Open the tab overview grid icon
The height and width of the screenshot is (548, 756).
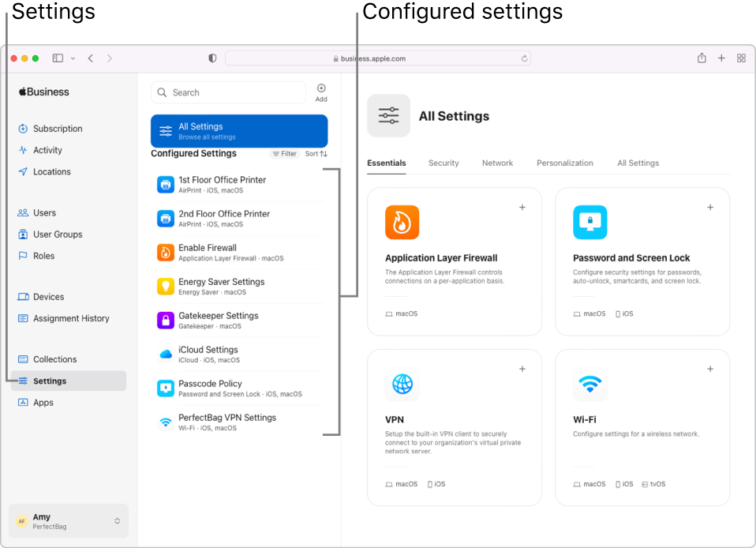pyautogui.click(x=741, y=58)
